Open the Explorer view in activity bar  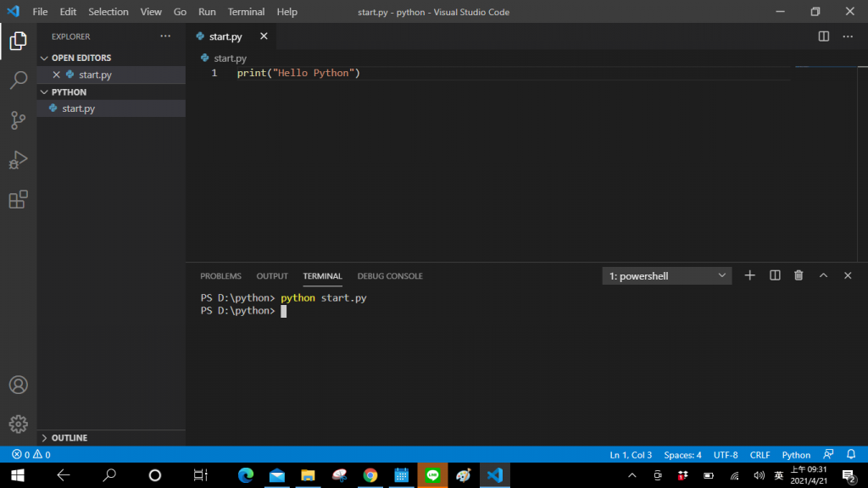click(x=19, y=41)
